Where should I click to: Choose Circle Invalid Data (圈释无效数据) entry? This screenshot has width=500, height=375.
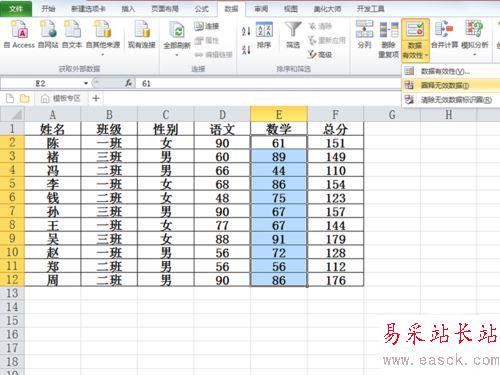point(451,85)
